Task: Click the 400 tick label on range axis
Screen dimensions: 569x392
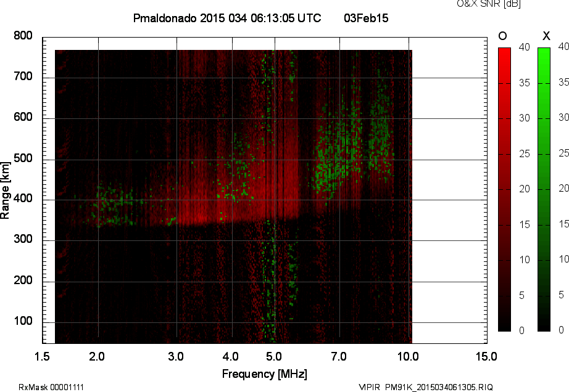Action: (23, 198)
